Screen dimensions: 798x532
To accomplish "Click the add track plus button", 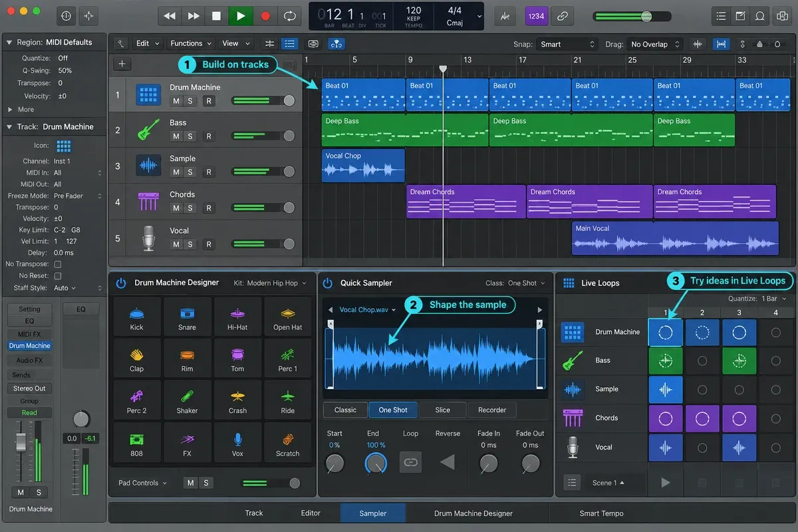I will (122, 64).
